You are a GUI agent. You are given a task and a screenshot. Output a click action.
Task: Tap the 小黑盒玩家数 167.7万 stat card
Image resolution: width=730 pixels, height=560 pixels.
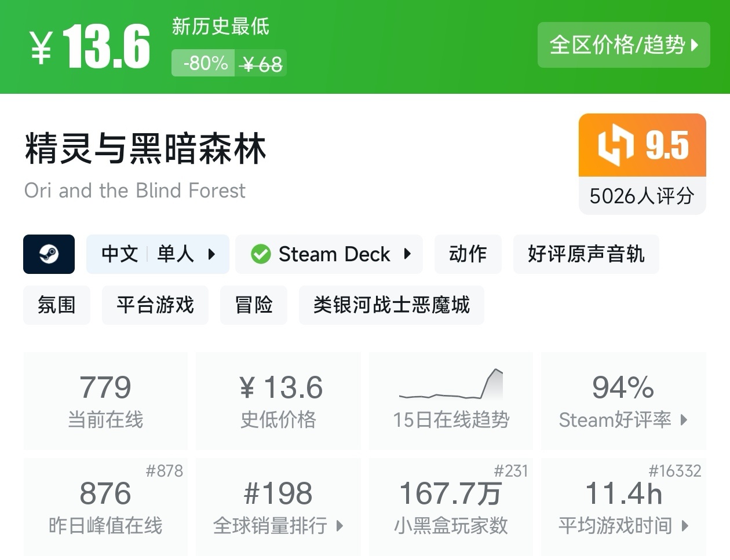click(451, 507)
